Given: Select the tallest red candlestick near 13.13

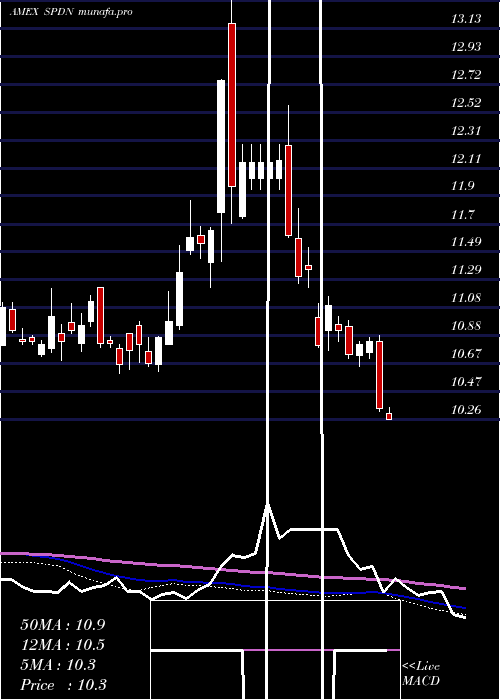Looking at the screenshot, I should (x=232, y=105).
